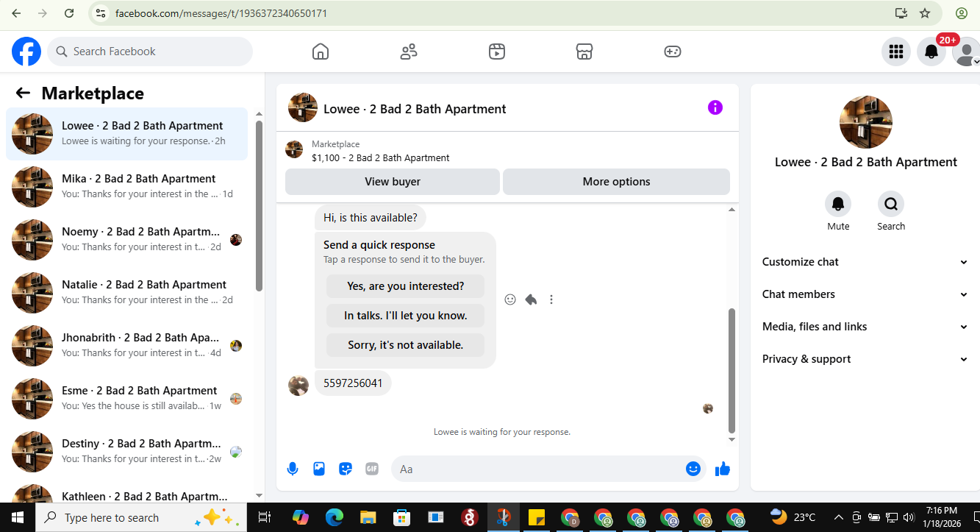Expand Customize chat section

tap(865, 262)
